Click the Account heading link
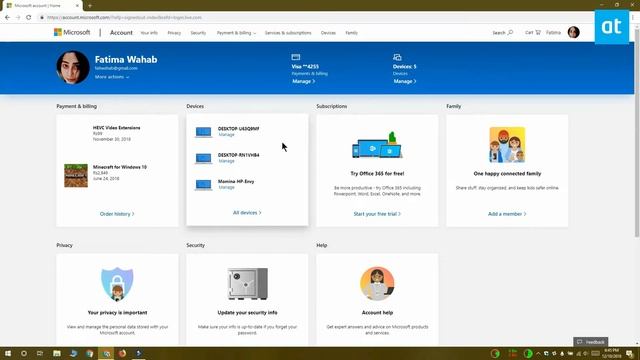This screenshot has height=360, width=640. 121,33
